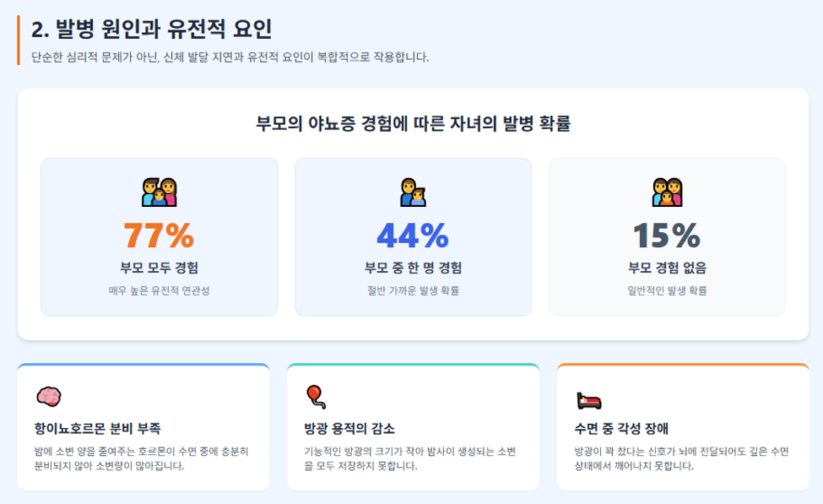Select the 44% statistic
Screen dimensions: 823x504
coord(413,236)
